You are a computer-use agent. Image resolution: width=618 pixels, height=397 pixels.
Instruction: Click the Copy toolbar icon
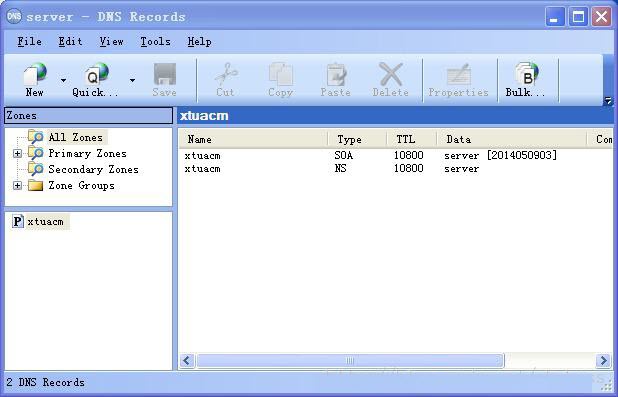click(x=281, y=74)
